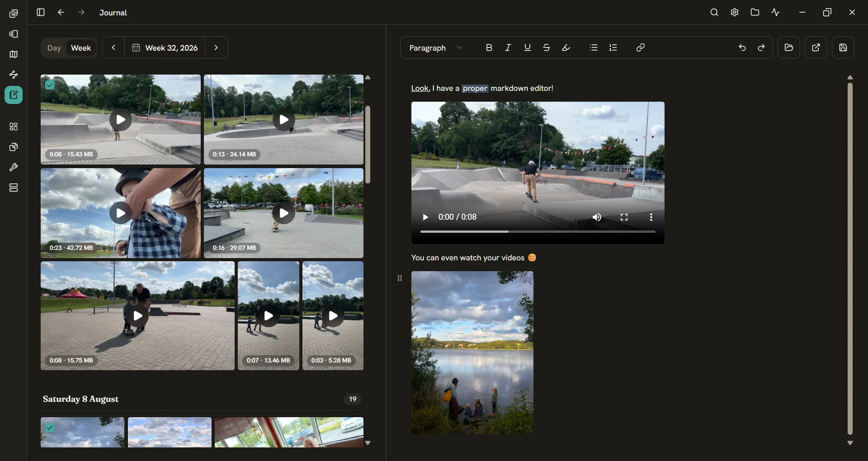Open the wrench tools icon in sidebar

click(14, 168)
